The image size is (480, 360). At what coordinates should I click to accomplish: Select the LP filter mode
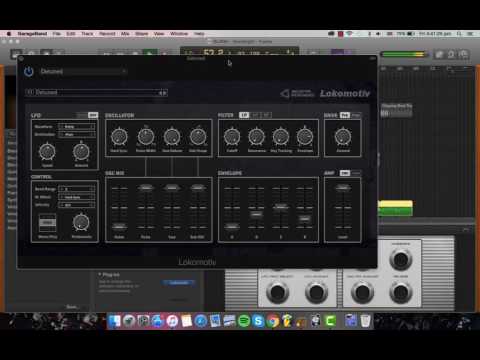coord(244,115)
